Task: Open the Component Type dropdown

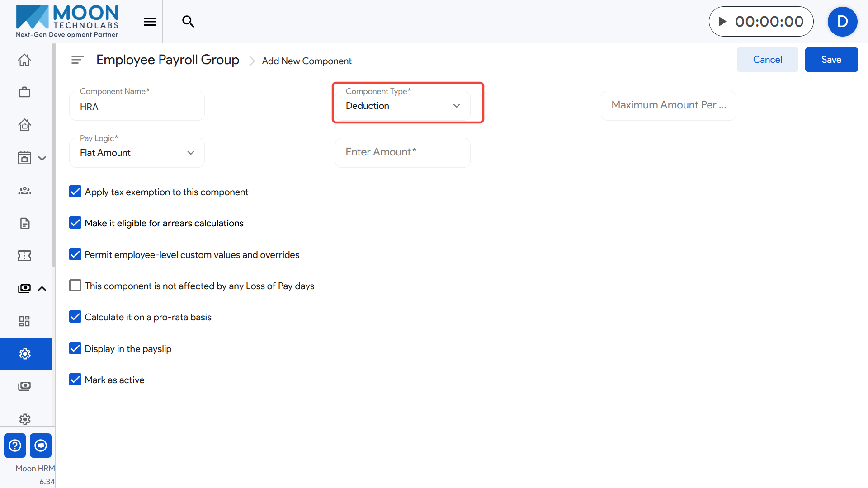Action: [x=402, y=106]
